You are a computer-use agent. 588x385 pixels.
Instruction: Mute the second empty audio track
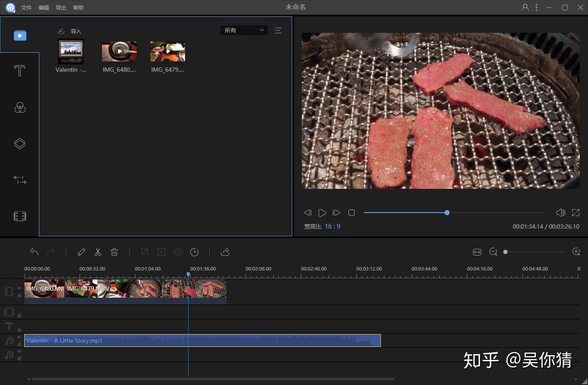pos(19,351)
